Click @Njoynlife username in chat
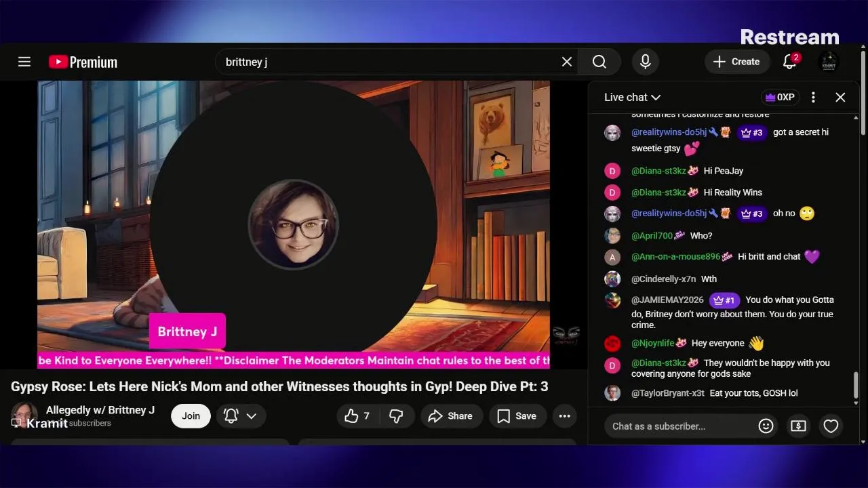The height and width of the screenshot is (488, 868). click(654, 343)
